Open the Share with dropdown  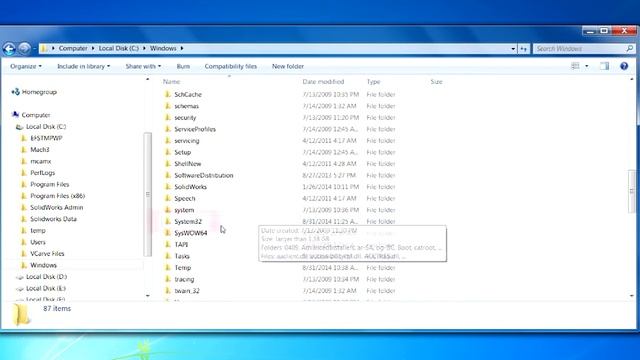(x=143, y=66)
